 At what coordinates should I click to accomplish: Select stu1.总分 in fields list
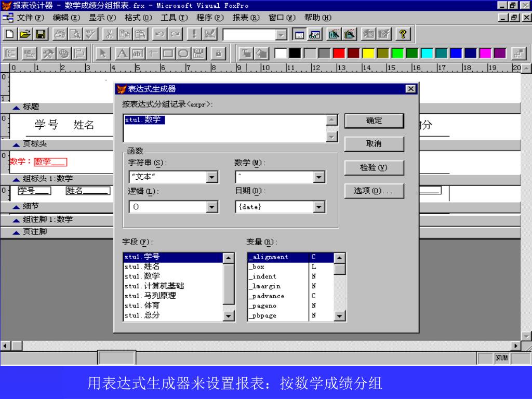point(173,315)
